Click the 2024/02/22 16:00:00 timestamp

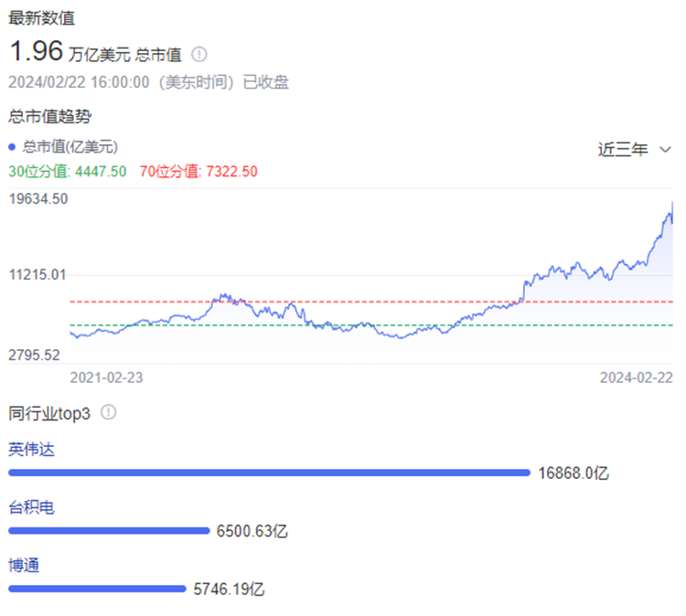click(79, 82)
